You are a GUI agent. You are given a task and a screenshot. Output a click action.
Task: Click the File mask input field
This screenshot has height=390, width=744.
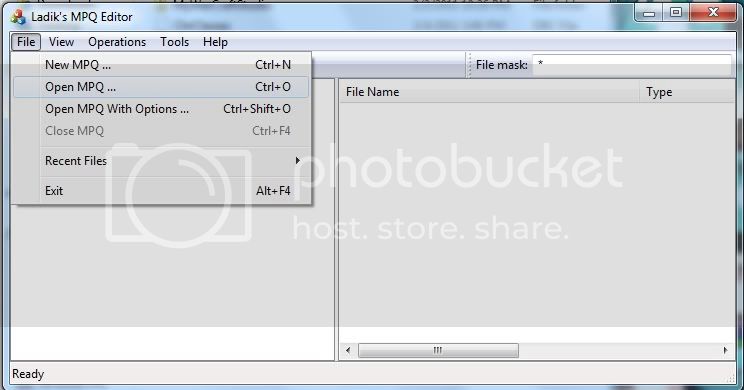(x=632, y=65)
